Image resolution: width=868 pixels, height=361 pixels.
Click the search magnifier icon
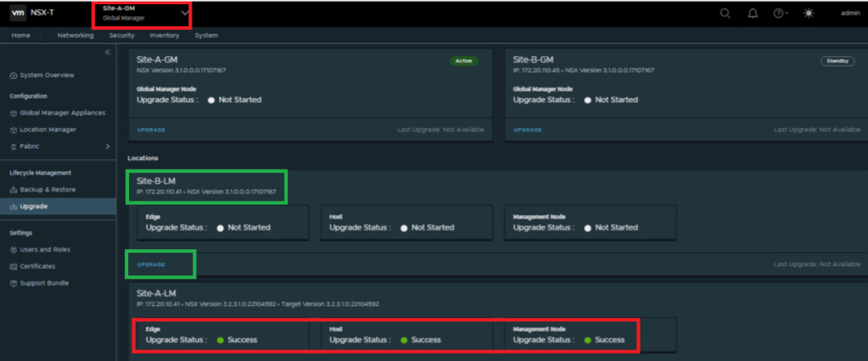(725, 14)
